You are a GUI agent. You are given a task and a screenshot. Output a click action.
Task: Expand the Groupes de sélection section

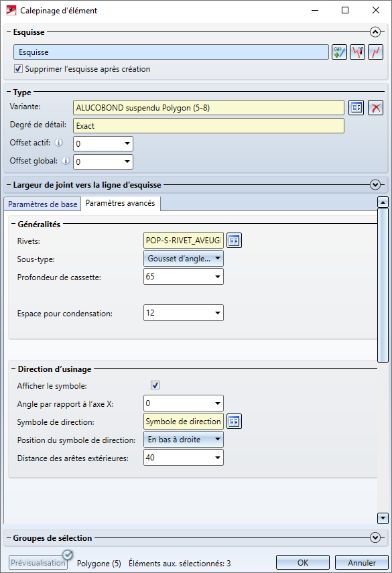(375, 538)
